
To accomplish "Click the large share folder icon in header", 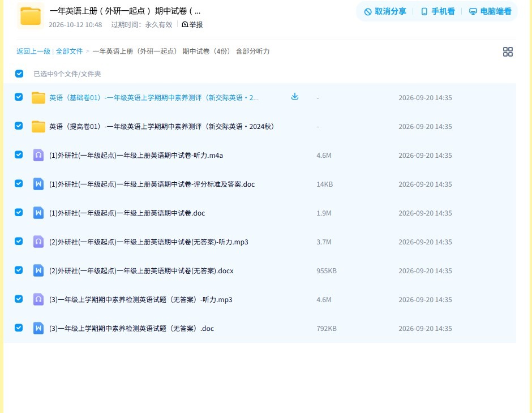I will [30, 16].
